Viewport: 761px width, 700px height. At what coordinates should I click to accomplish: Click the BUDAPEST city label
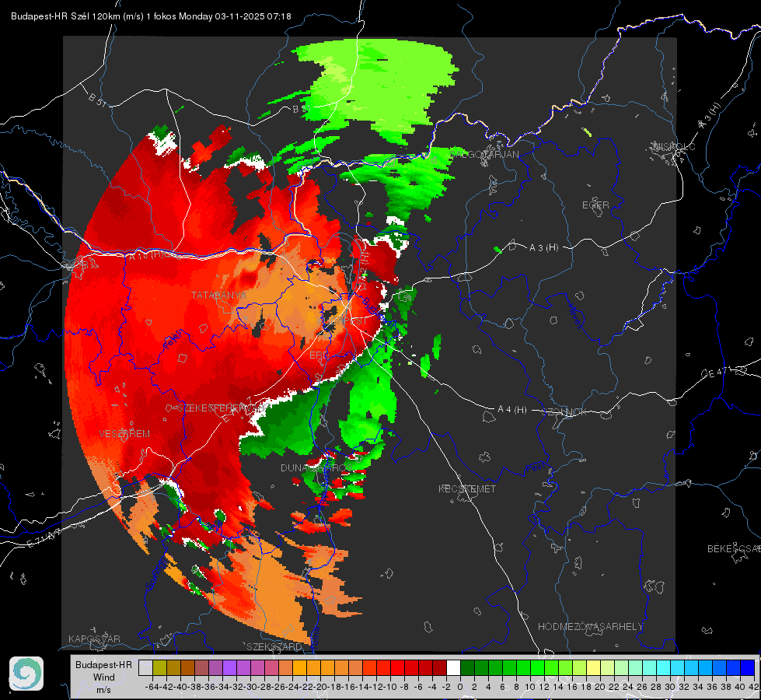point(343,321)
